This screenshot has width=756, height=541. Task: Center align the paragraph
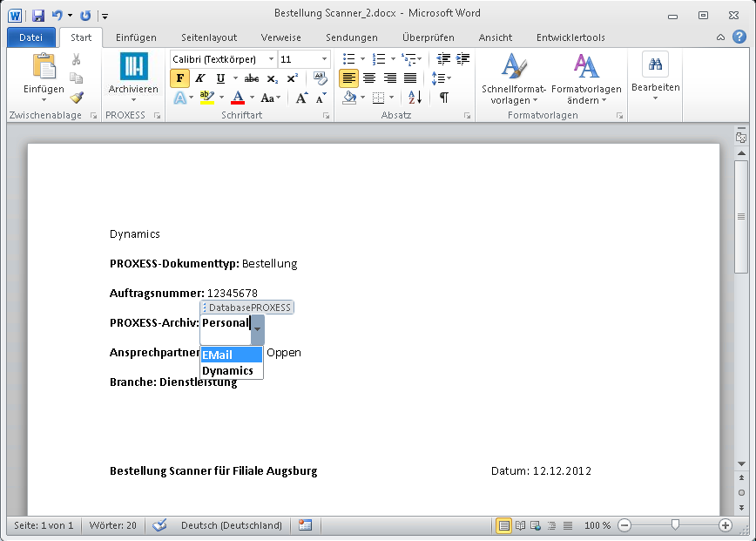click(369, 78)
